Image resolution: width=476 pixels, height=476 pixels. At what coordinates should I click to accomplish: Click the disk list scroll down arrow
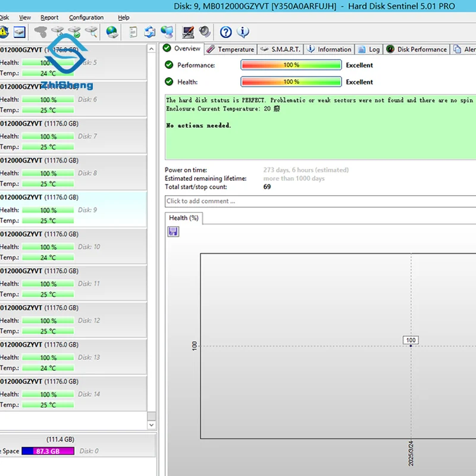pyautogui.click(x=151, y=425)
